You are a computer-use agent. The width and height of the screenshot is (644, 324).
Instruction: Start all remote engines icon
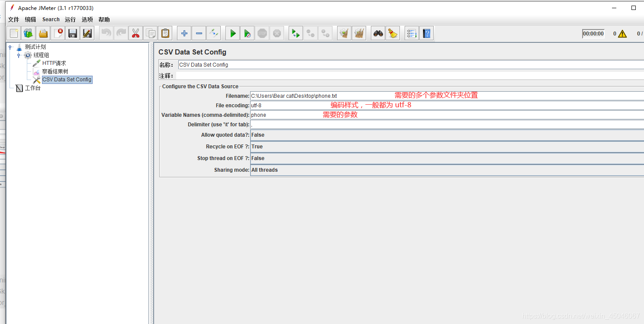[x=296, y=33]
